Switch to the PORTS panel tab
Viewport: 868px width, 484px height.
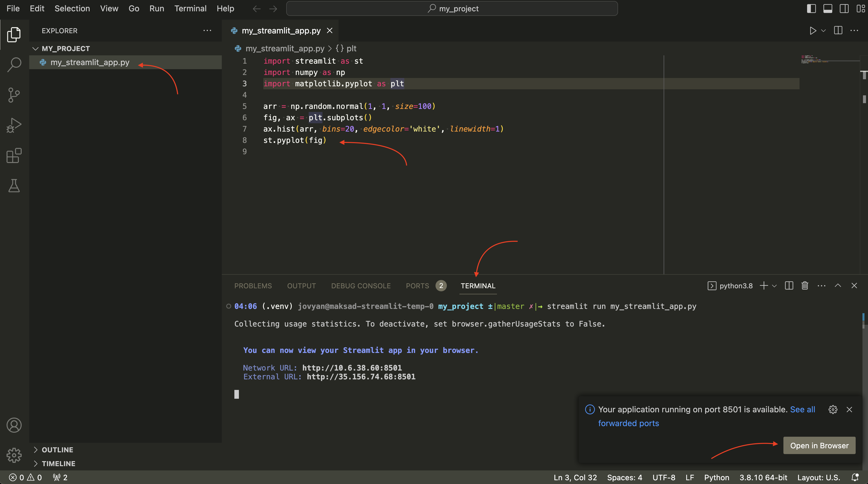(x=417, y=286)
